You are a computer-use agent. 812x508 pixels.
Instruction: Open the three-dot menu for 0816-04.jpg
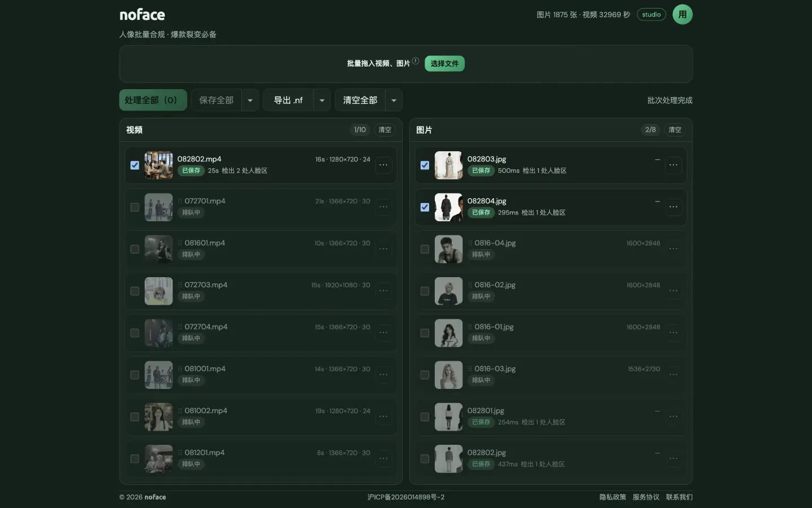click(673, 249)
